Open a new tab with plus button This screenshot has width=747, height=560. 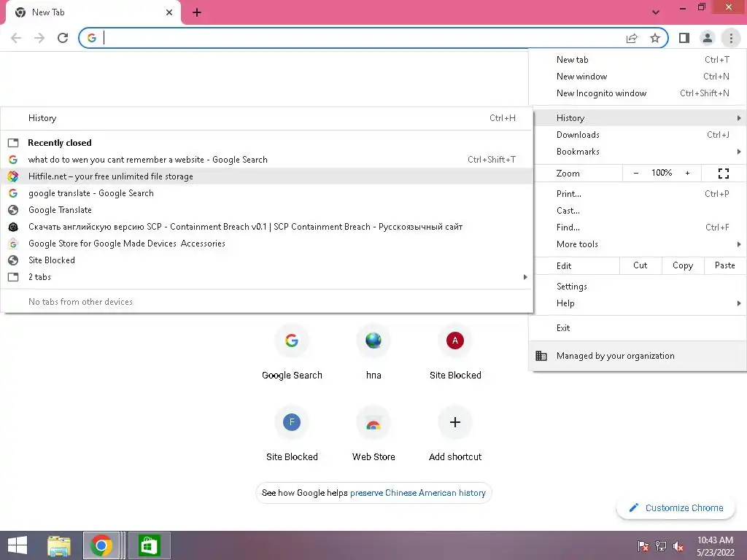point(197,12)
